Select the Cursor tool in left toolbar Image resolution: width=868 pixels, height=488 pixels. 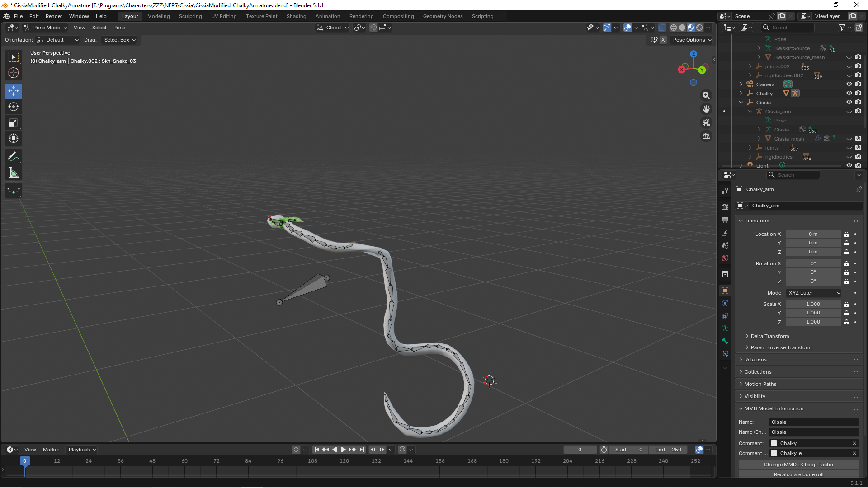[x=14, y=73]
